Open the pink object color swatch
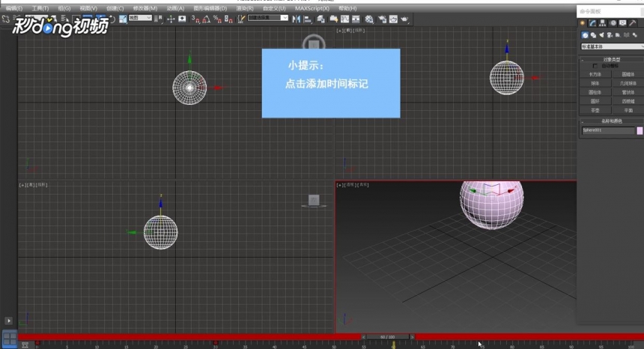 point(640,130)
